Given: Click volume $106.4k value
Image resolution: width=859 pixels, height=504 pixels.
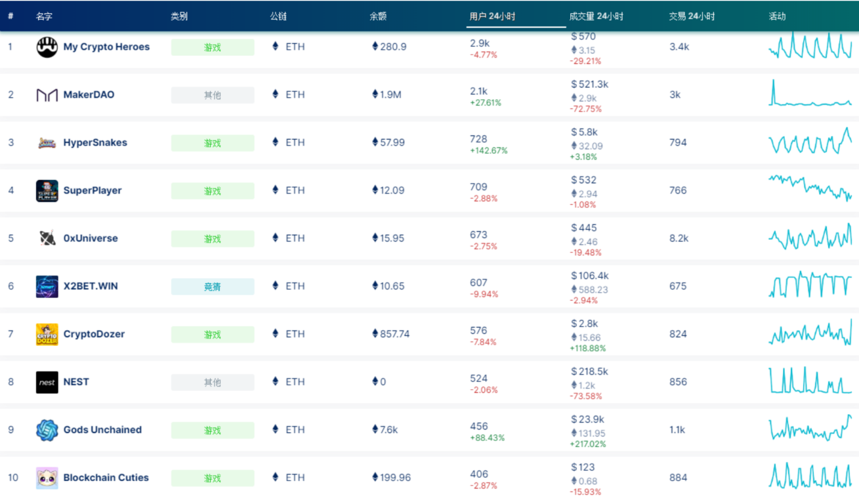Looking at the screenshot, I should [x=589, y=276].
